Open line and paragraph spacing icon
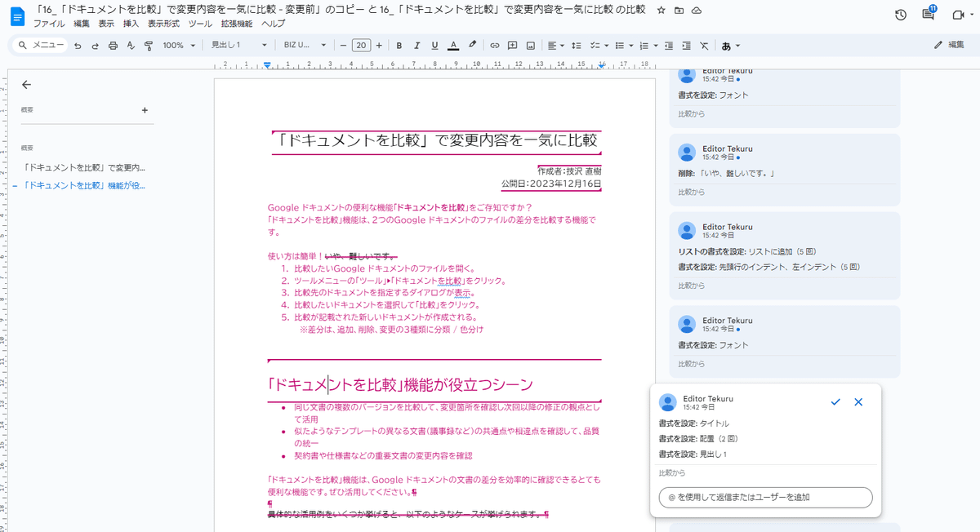Screen dimensions: 980x532 (576, 46)
